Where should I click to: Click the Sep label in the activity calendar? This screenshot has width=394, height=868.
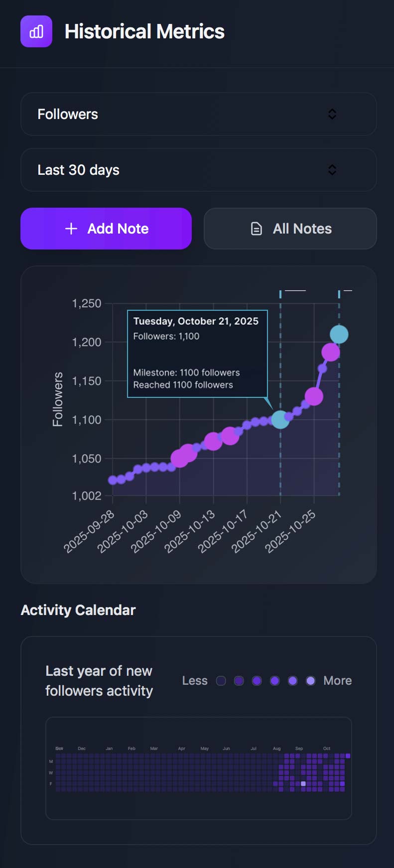(x=299, y=748)
